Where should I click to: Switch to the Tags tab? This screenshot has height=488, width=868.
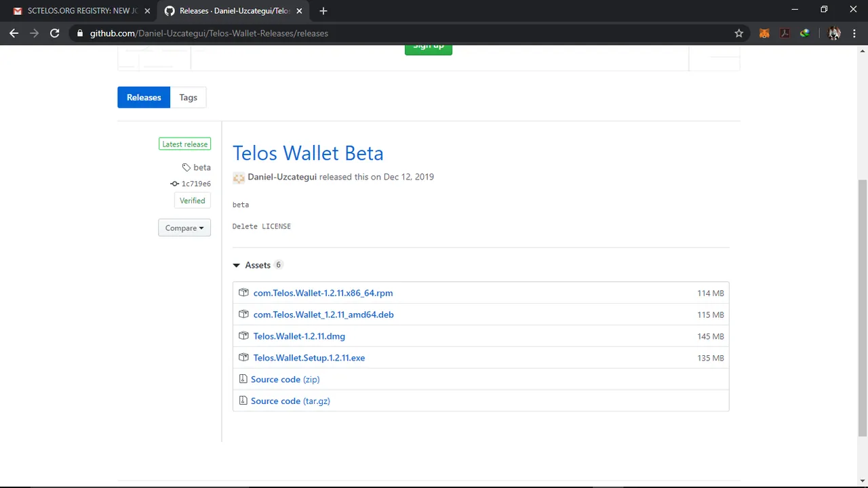point(189,98)
